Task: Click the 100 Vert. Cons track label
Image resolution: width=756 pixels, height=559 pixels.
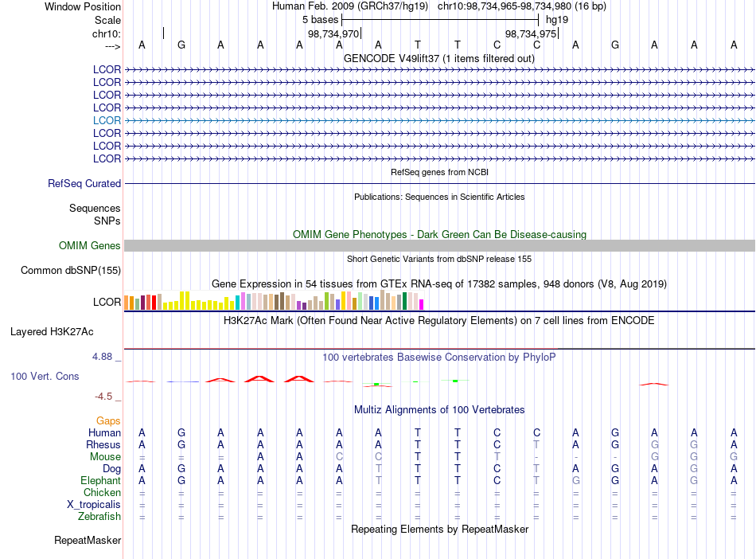Action: [x=45, y=376]
